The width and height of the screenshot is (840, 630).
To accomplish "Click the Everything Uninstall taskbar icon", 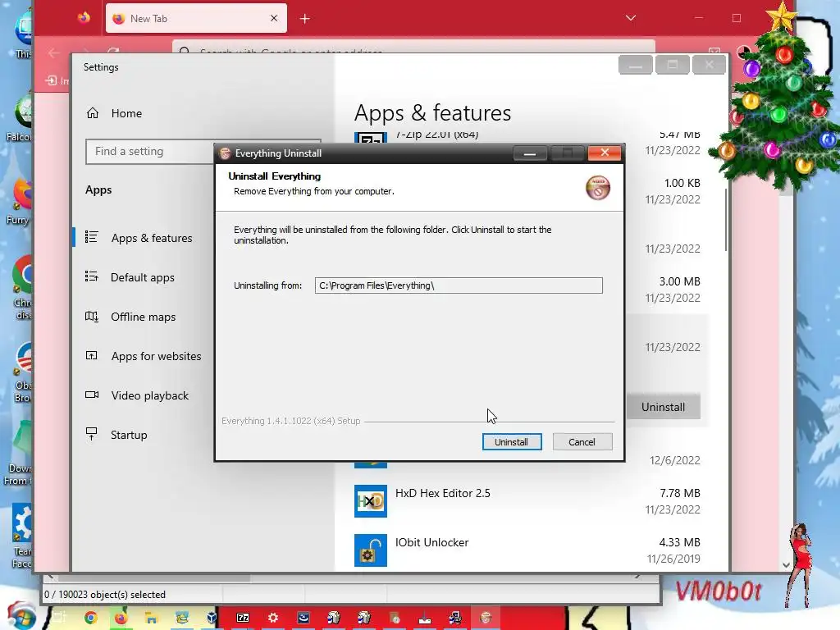I will 486,619.
